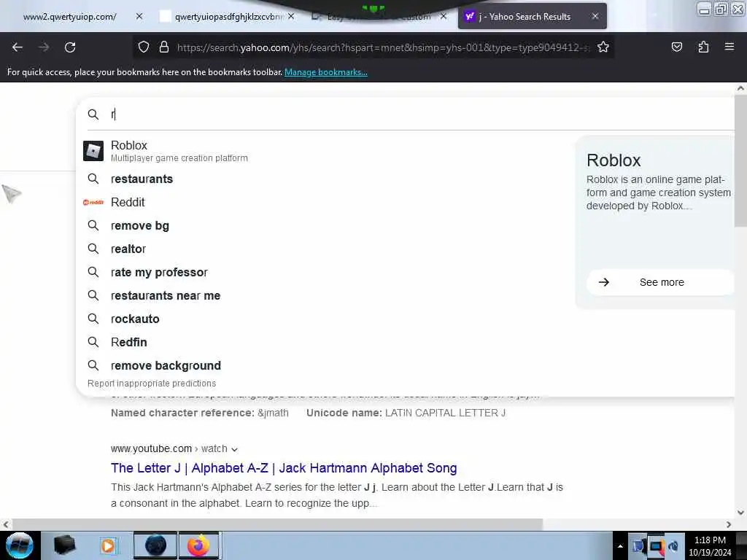View site security lock info

[x=164, y=47]
